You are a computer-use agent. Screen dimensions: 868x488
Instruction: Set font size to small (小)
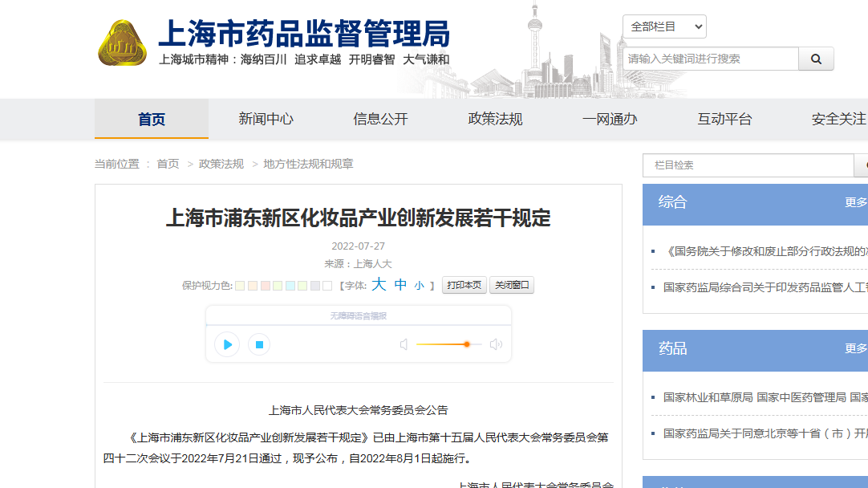click(419, 286)
